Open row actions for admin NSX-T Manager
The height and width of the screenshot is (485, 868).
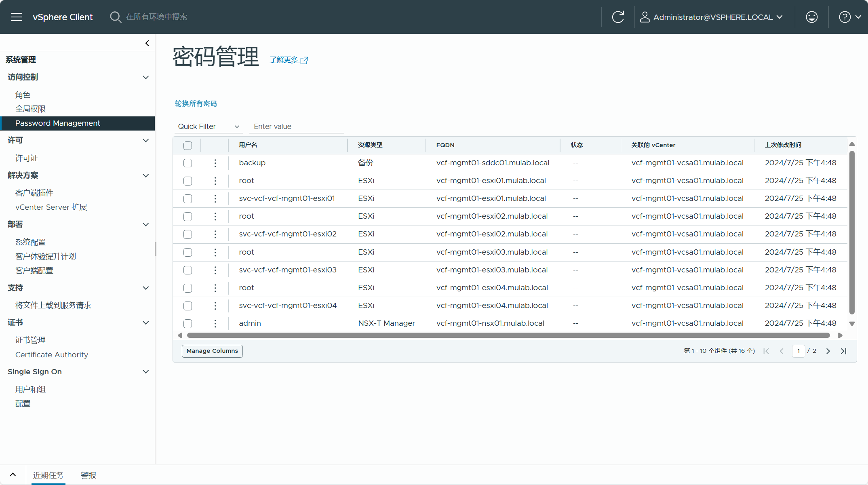pos(215,323)
